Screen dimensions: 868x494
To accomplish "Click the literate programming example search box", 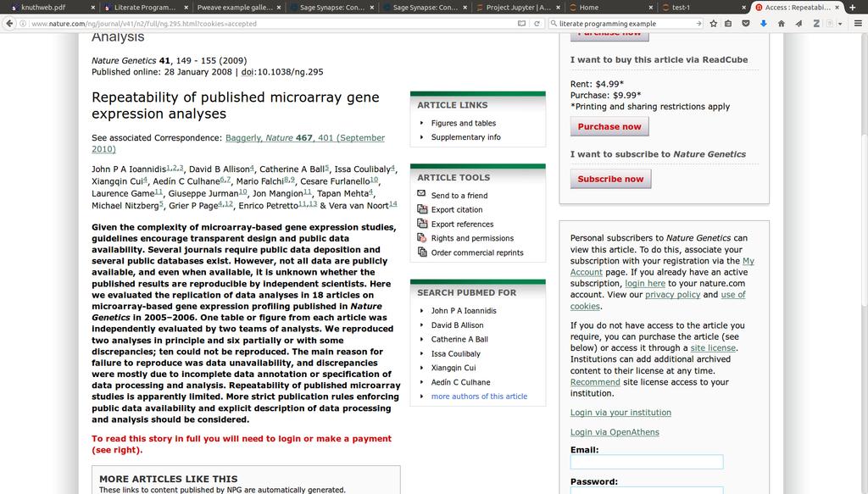I will [626, 24].
